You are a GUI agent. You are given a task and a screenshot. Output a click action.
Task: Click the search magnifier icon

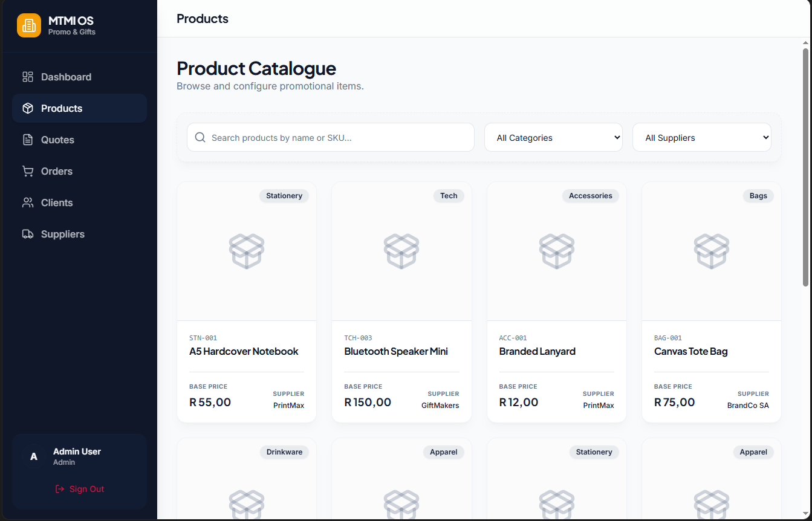pyautogui.click(x=200, y=137)
